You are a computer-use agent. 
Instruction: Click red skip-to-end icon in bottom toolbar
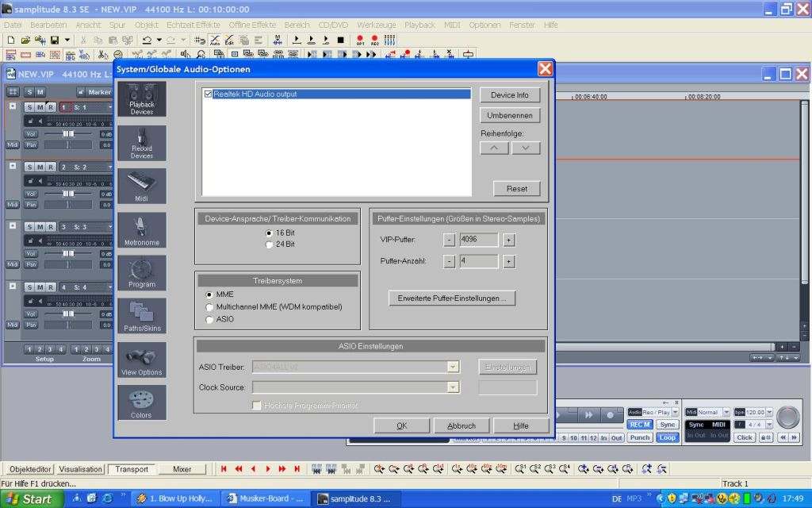click(297, 468)
